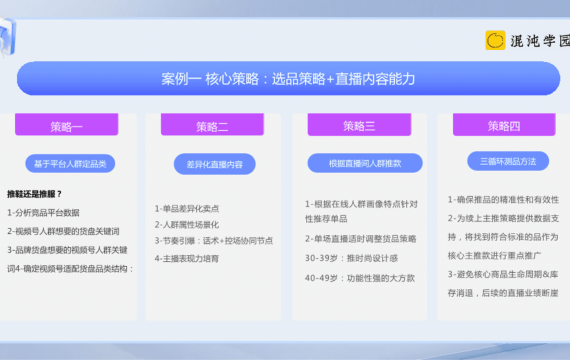Click the yellow 混沌学园 logo icon
570x360 pixels.
495,40
